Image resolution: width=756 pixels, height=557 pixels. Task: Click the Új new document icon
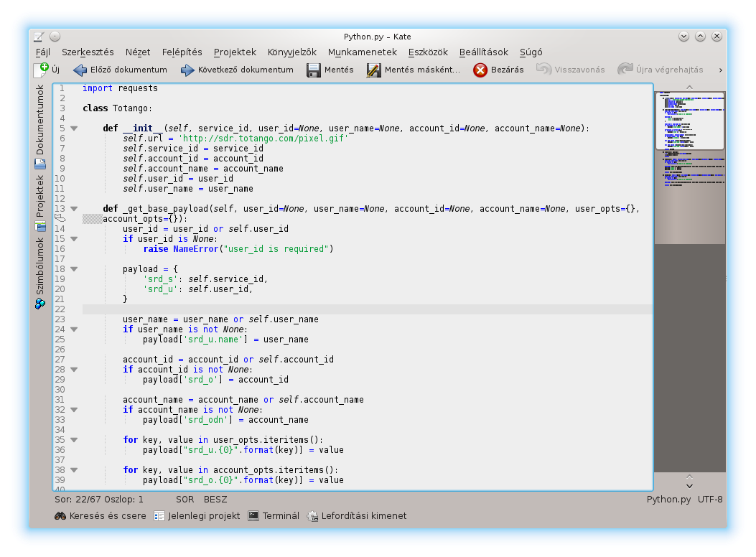click(41, 70)
